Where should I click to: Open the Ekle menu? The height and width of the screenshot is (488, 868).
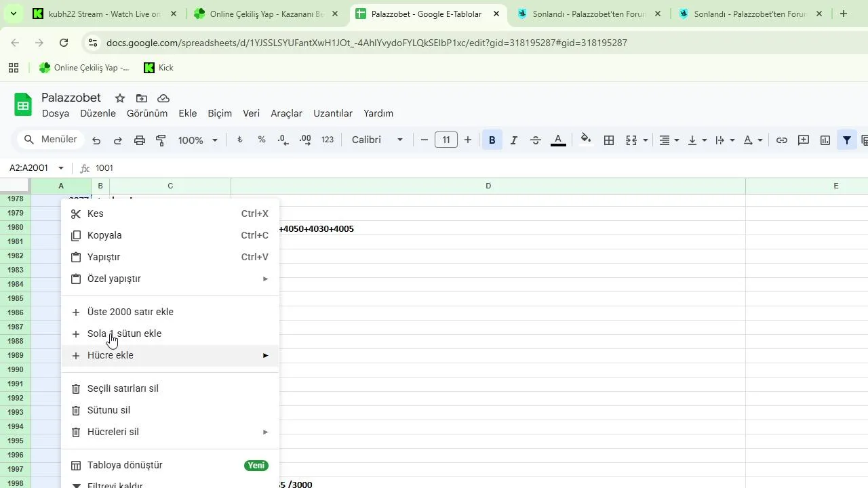pos(188,113)
